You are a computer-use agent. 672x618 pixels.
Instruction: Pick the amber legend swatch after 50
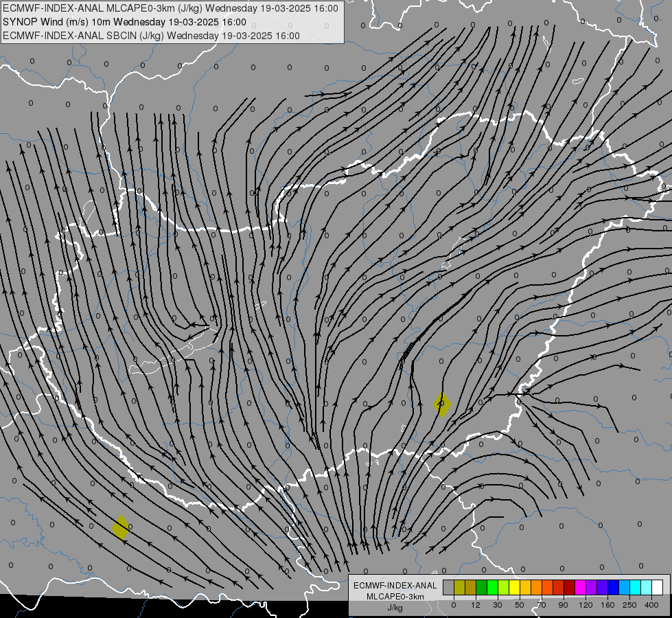525,587
